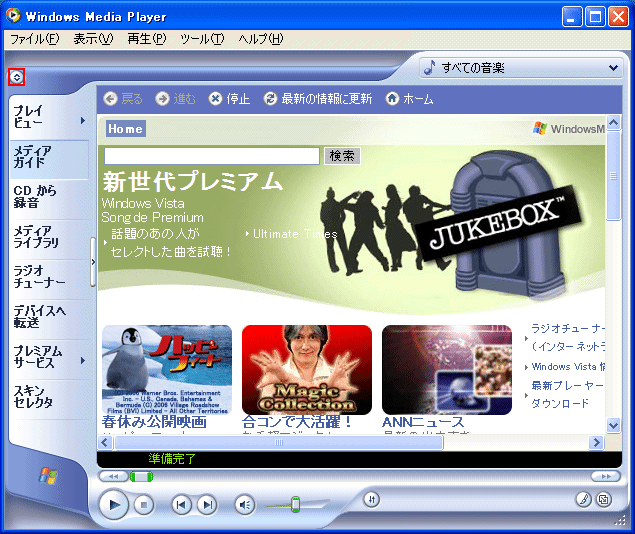Open the すべての音楽 playlist dropdown
Viewport: 635px width, 534px height.
tap(521, 68)
